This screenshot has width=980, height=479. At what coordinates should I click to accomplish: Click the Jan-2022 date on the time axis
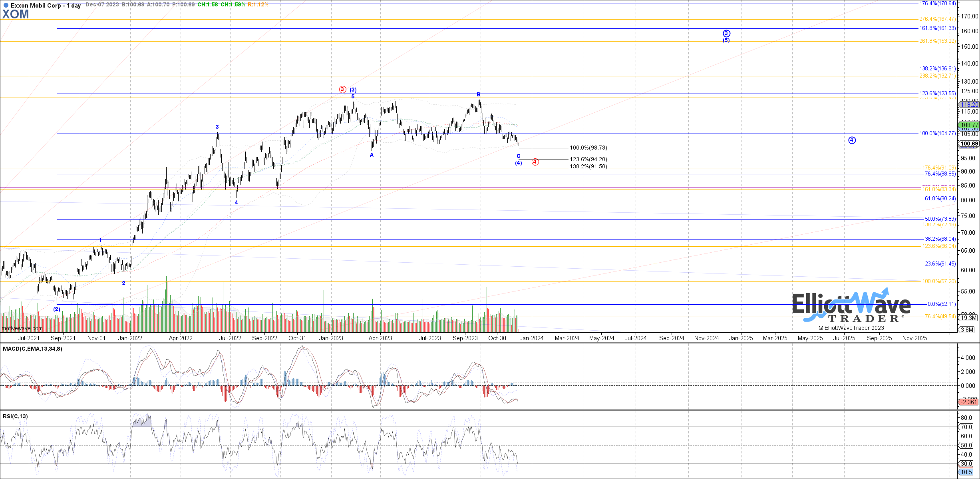coord(130,338)
